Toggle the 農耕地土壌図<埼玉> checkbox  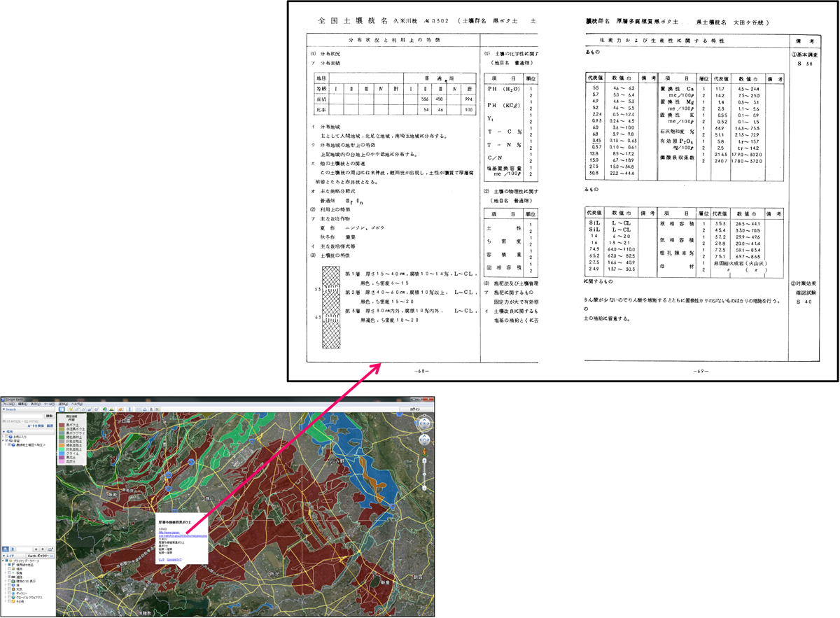(x=10, y=444)
